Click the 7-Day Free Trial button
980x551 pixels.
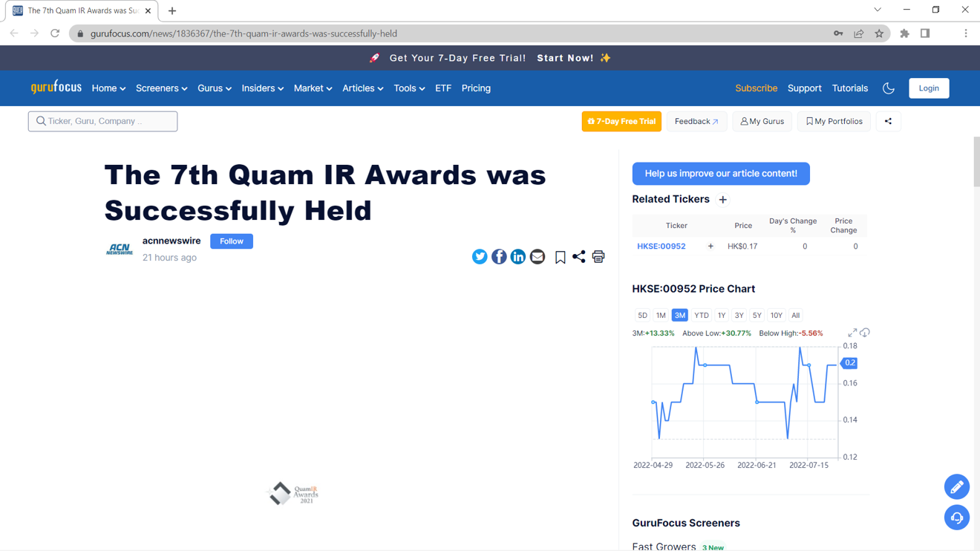click(x=621, y=121)
